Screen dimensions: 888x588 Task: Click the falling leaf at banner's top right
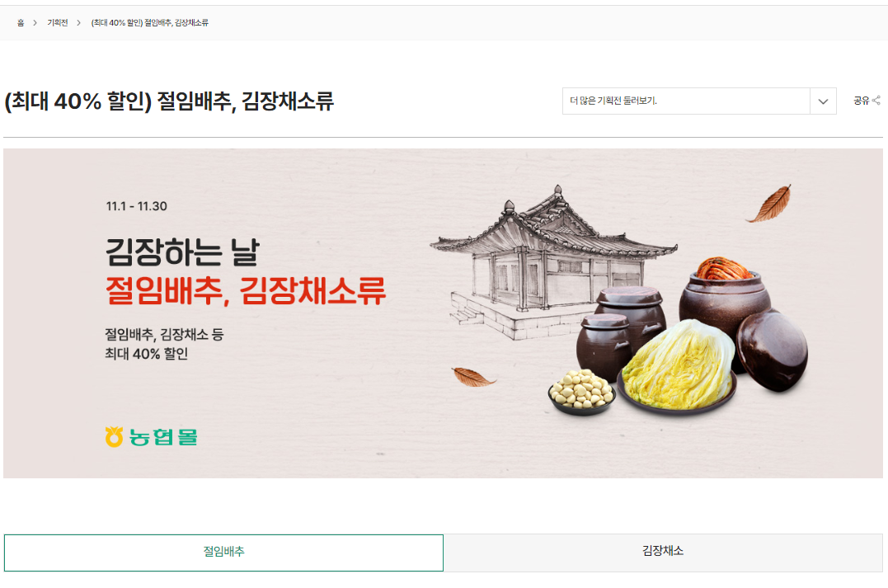click(x=769, y=204)
